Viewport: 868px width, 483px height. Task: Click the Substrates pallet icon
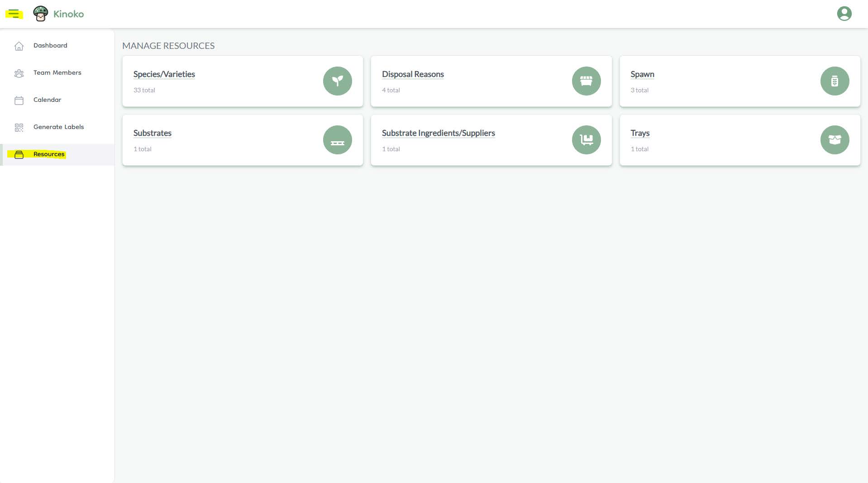[337, 140]
